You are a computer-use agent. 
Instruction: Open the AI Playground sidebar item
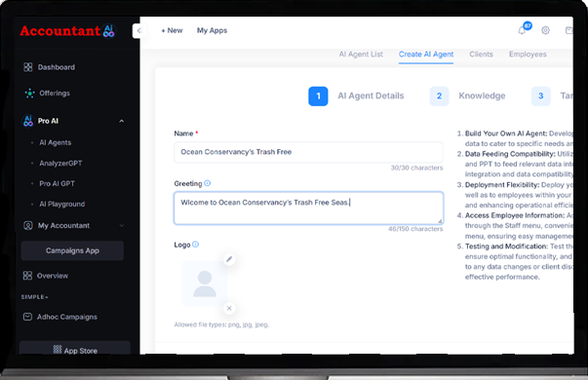(x=61, y=205)
